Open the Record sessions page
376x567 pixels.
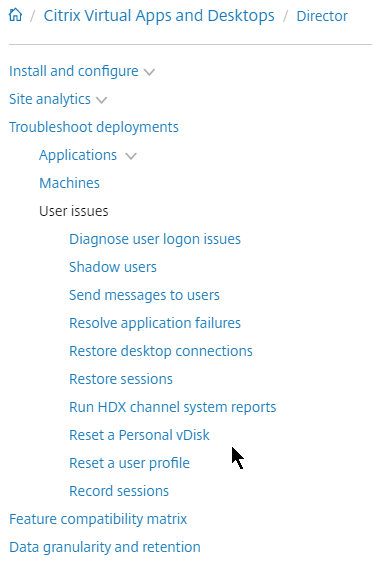click(x=119, y=491)
